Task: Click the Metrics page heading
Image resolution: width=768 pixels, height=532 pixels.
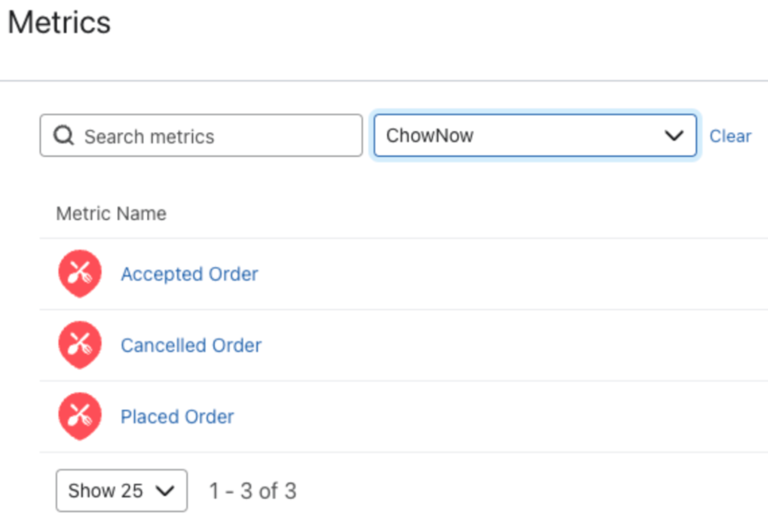Action: [x=59, y=23]
